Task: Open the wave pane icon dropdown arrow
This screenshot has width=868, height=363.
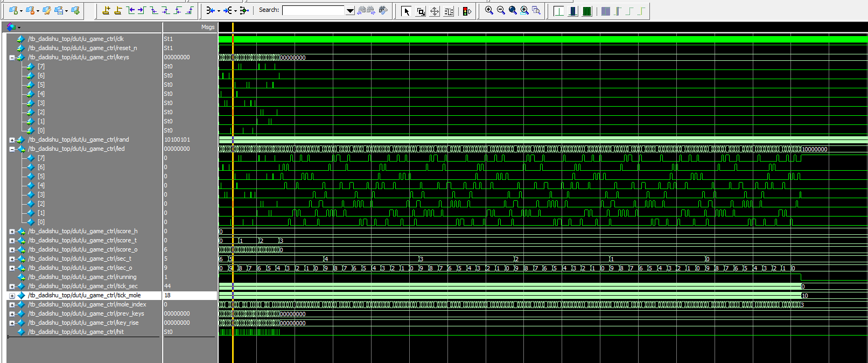Action: 19,27
